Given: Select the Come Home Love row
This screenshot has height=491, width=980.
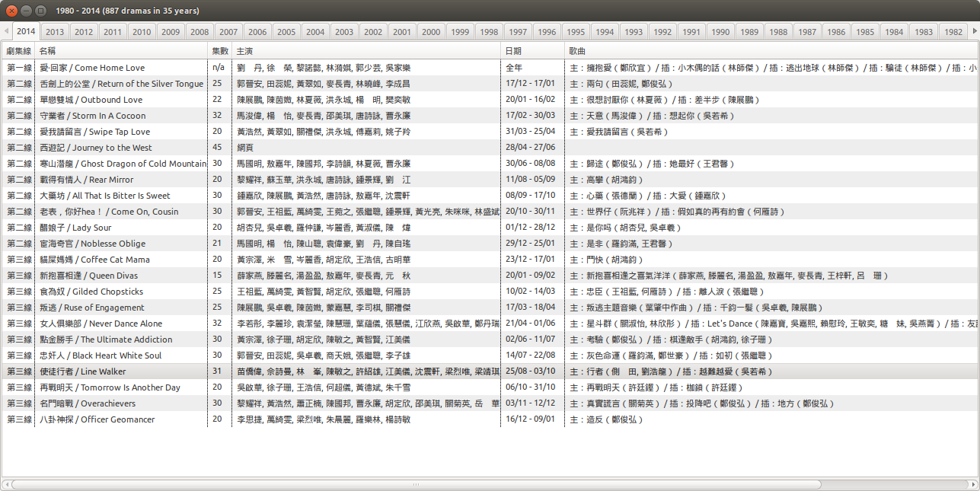Looking at the screenshot, I should pos(490,68).
